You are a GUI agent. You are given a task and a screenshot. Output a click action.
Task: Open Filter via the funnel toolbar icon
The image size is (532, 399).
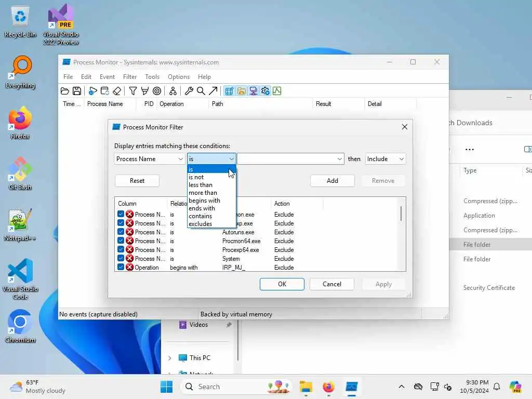(x=132, y=91)
